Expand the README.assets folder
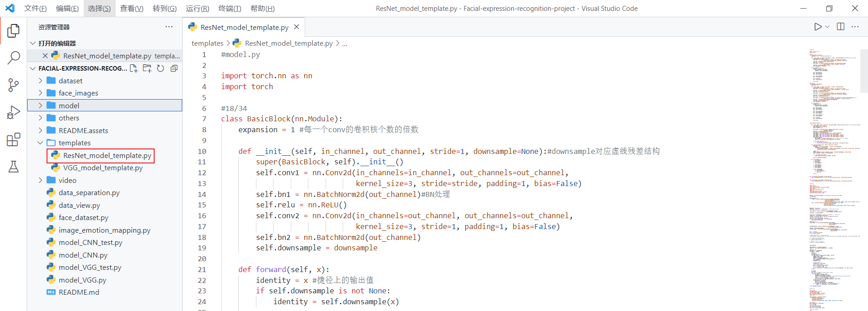The height and width of the screenshot is (311, 868). [x=104, y=130]
